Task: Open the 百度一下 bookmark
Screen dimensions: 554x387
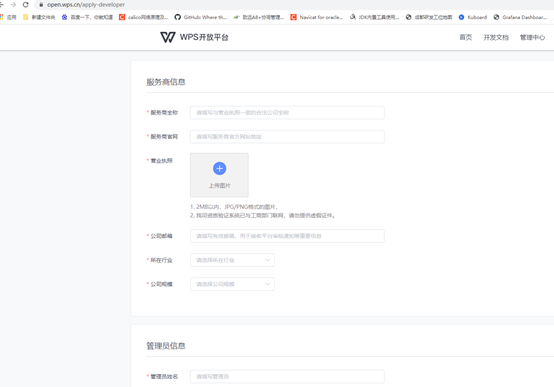Action: click(x=87, y=17)
